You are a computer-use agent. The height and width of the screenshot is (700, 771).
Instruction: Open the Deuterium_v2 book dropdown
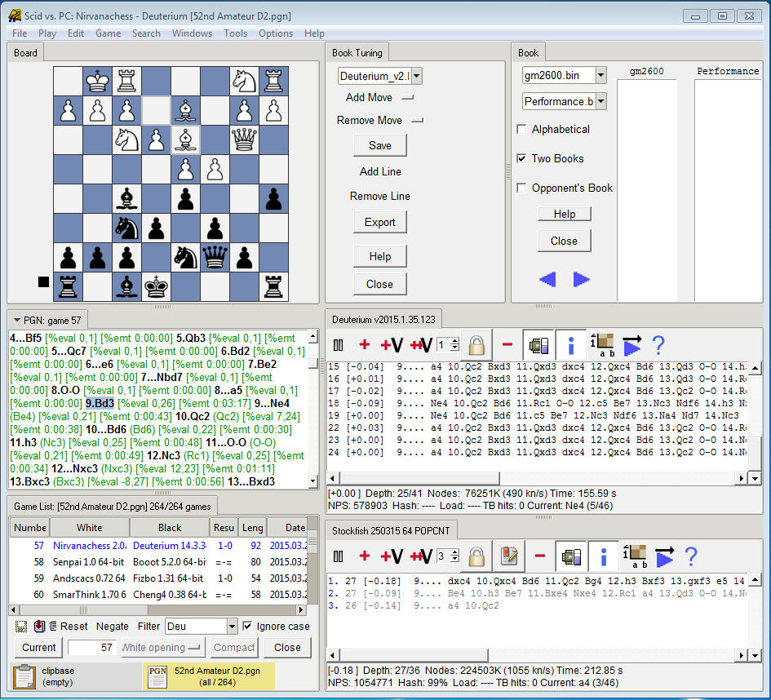point(417,76)
